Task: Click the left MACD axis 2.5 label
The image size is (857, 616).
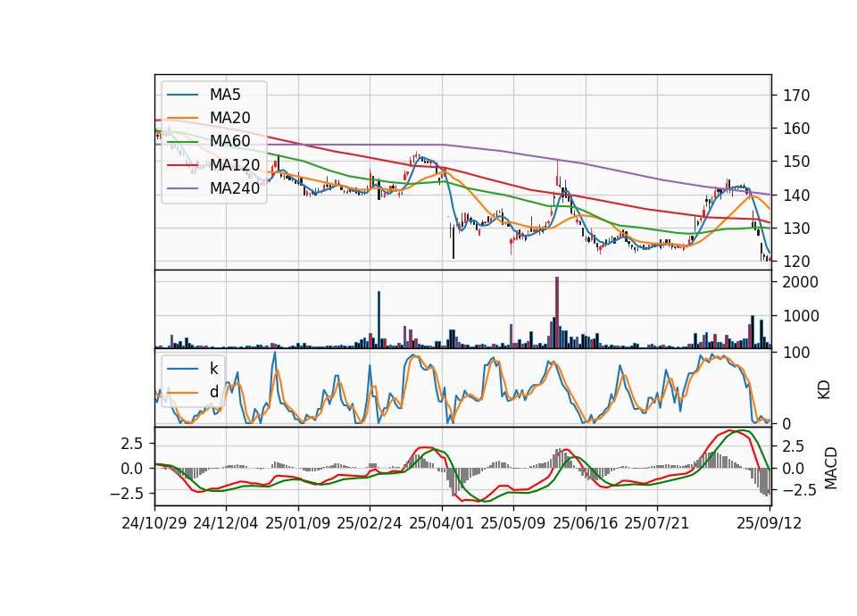Action: coord(132,444)
